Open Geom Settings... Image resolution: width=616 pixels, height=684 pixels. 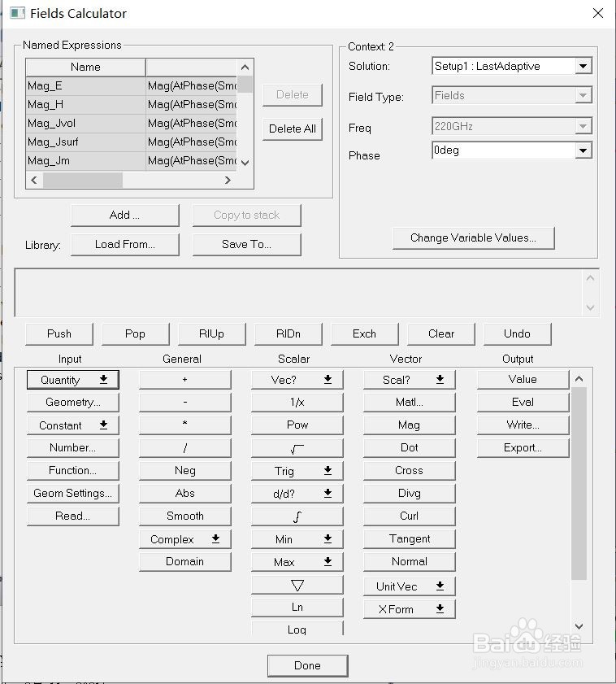[x=73, y=494]
